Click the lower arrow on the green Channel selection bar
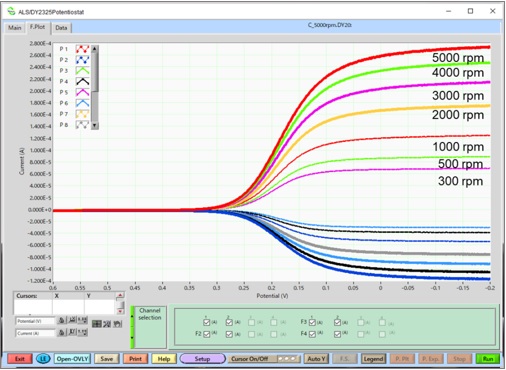This screenshot has height=370, width=506. pos(132,338)
